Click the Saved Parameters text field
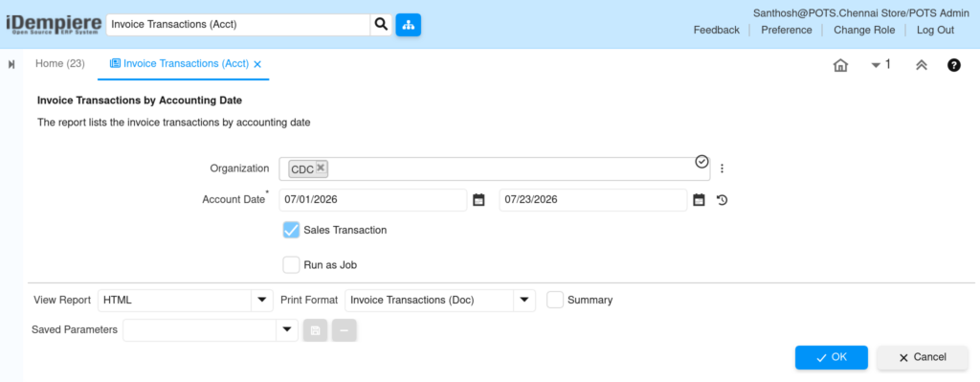 [x=199, y=330]
